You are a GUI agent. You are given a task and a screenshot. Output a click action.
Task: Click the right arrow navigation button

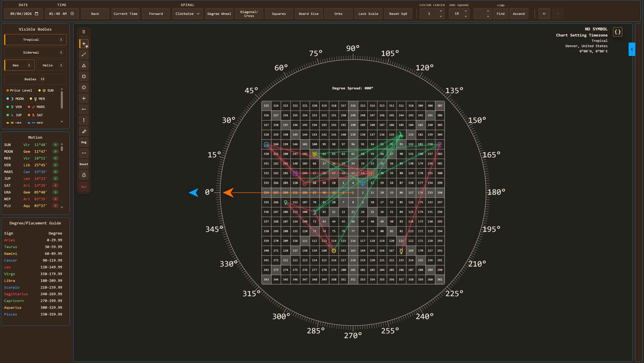[x=558, y=14]
